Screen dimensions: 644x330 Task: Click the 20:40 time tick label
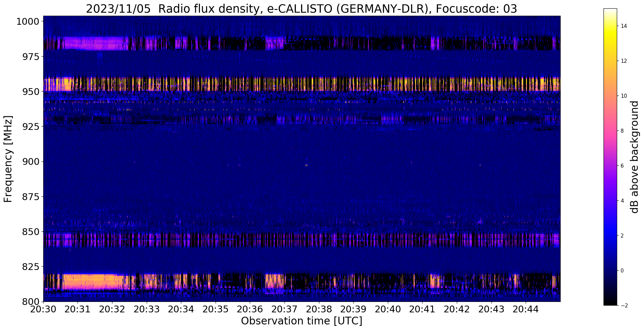388,309
